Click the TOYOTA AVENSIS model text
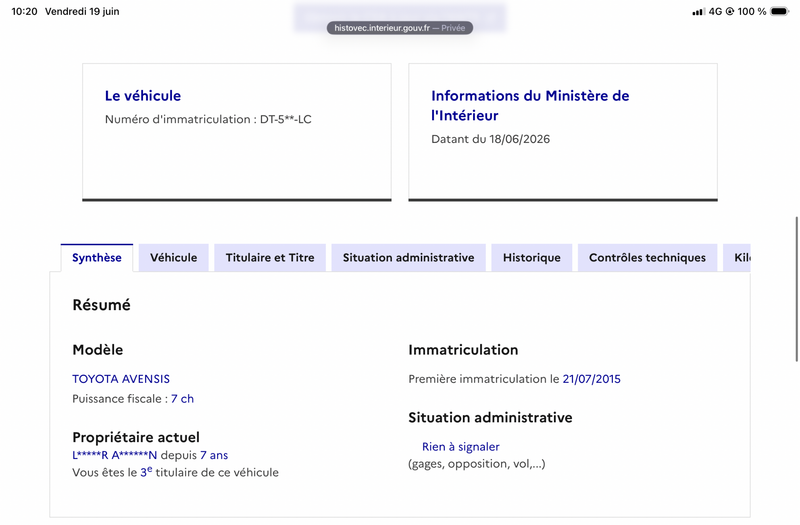The height and width of the screenshot is (525, 800). coord(121,379)
